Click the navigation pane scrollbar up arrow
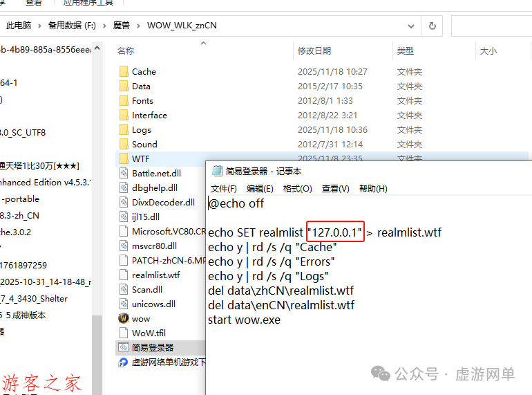 click(97, 48)
